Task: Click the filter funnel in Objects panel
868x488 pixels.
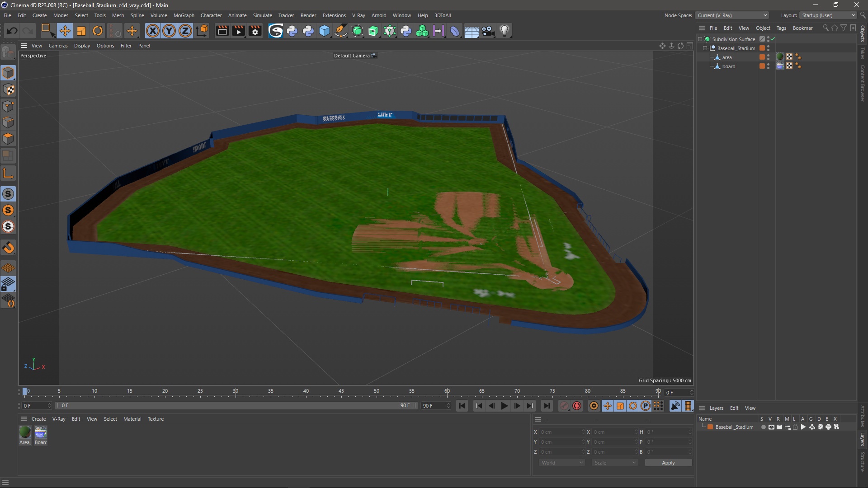Action: [844, 28]
